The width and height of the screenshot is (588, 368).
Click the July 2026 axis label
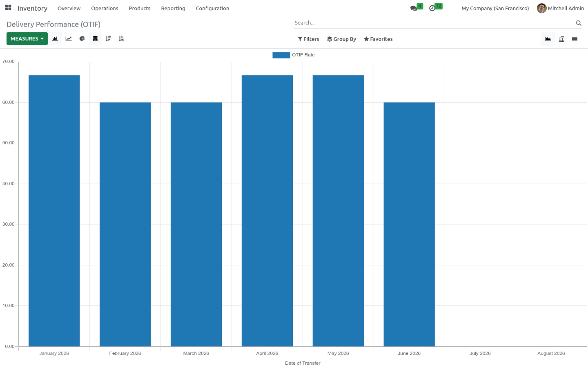480,353
